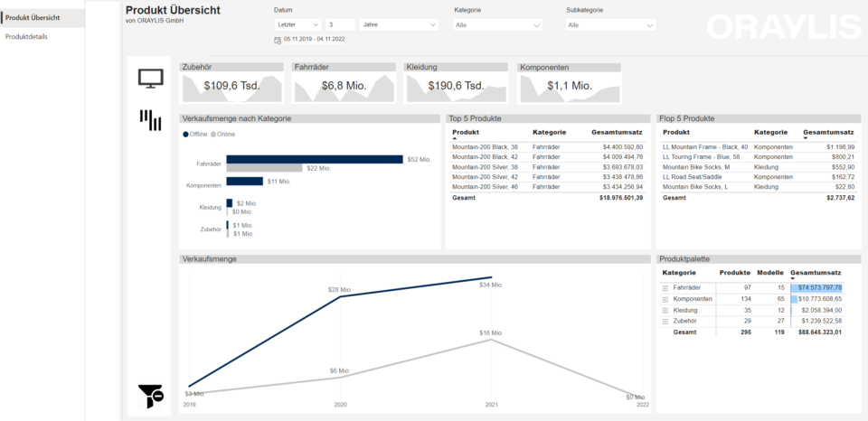The image size is (868, 421).
Task: Sort Flop 5 Produkte by Produkt column
Action: pyautogui.click(x=676, y=133)
